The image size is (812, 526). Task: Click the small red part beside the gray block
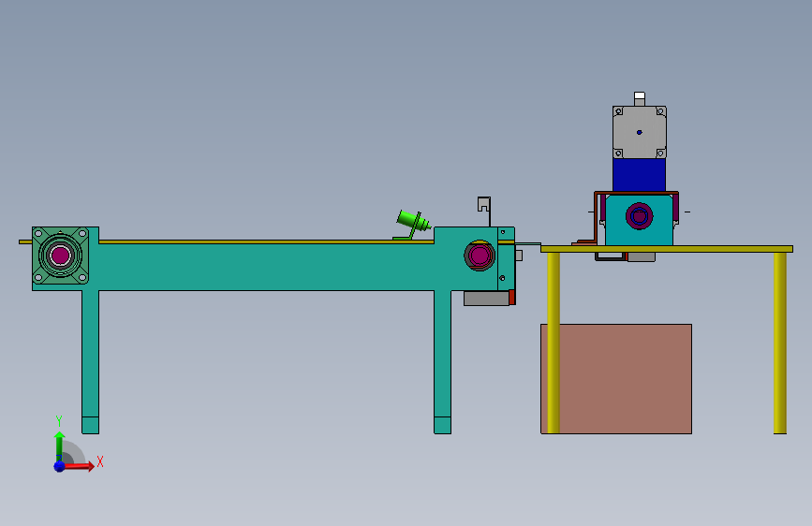pos(512,298)
